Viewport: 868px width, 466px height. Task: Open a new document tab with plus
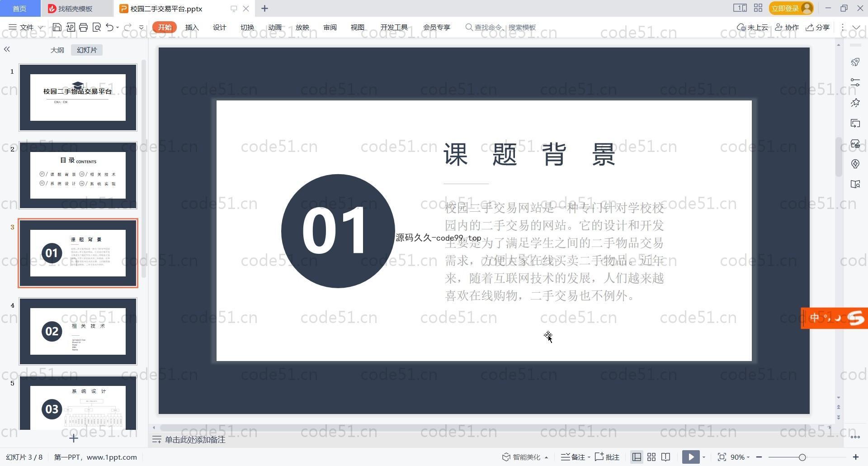pyautogui.click(x=264, y=8)
